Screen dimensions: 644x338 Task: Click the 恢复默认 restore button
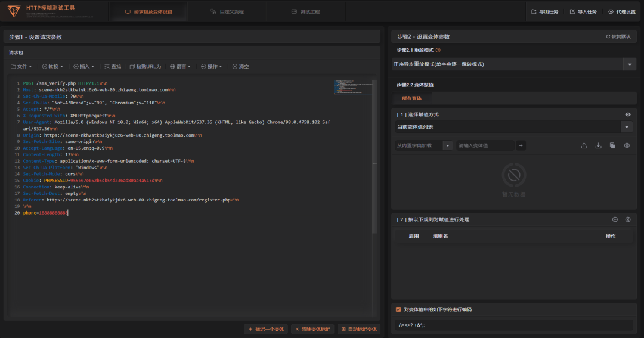pos(618,36)
